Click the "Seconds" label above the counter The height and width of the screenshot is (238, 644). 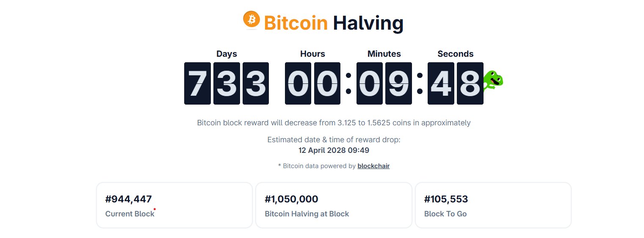455,54
